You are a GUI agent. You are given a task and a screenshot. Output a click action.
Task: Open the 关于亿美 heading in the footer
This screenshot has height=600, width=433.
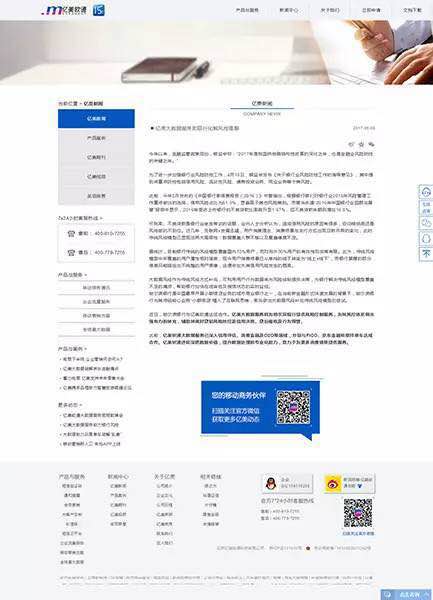click(x=164, y=477)
